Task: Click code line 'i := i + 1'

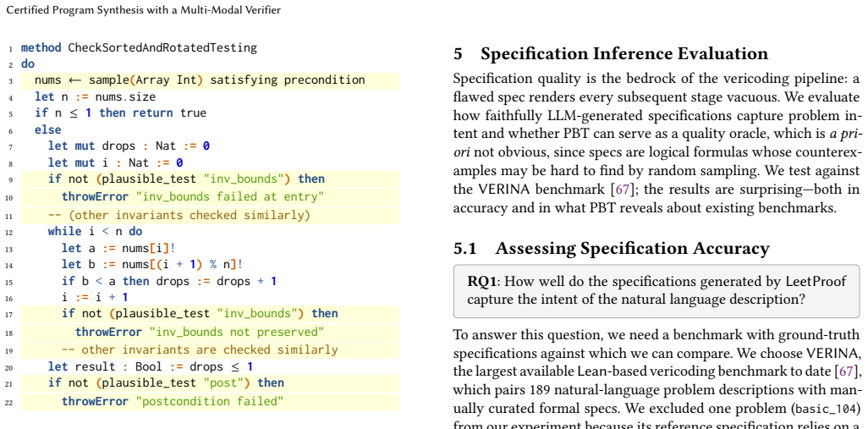Action: [95, 298]
